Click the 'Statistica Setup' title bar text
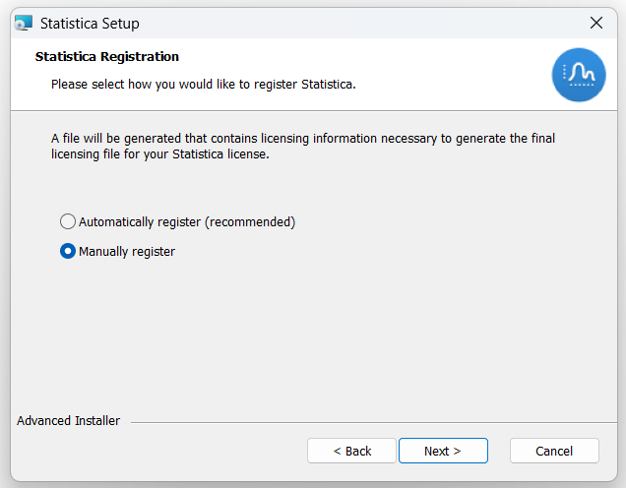626x488 pixels. point(90,24)
